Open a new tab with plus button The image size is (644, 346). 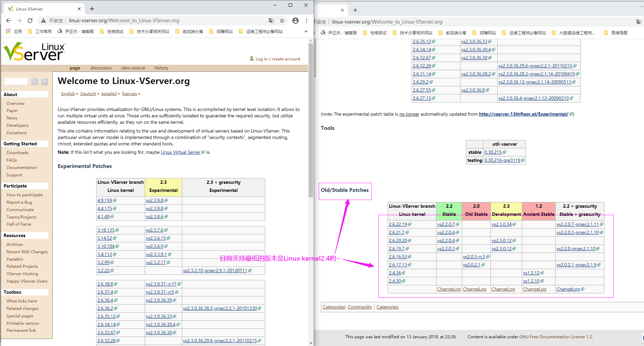[92, 9]
